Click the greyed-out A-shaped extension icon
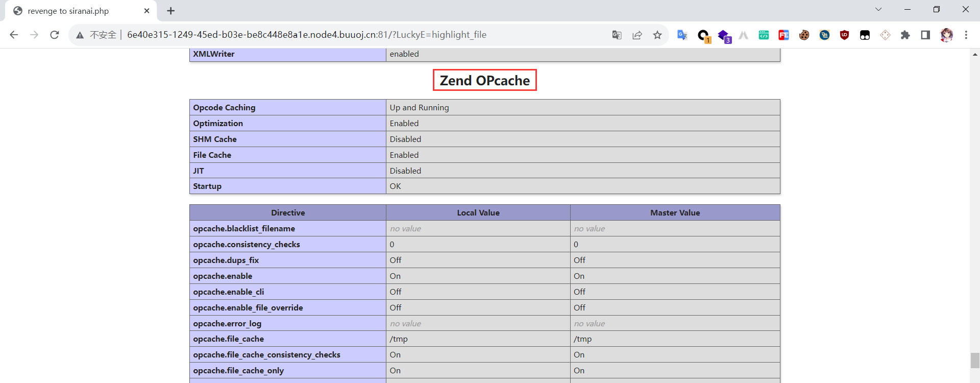 coord(743,35)
